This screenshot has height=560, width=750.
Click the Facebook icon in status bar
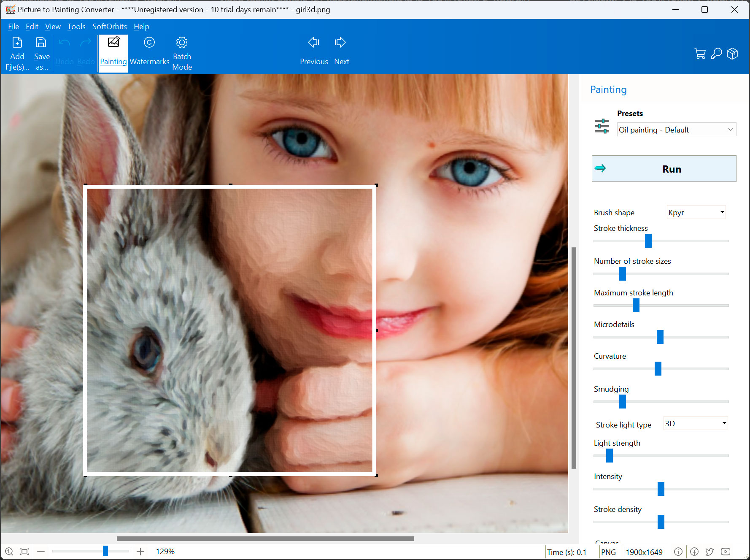[x=694, y=552]
